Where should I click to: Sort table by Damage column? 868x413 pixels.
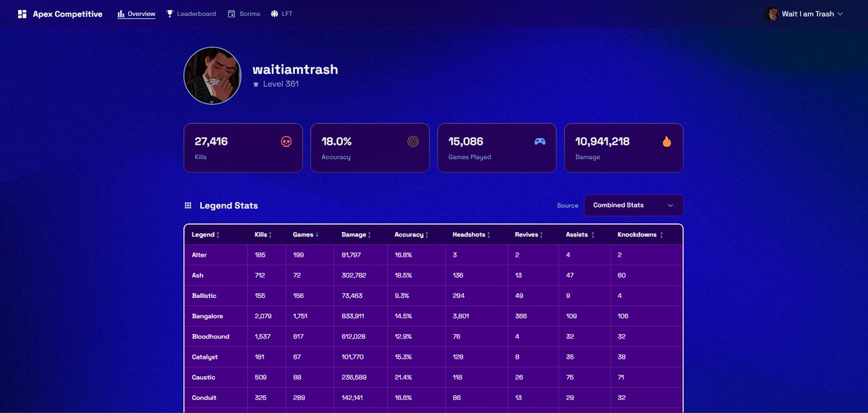coord(357,234)
